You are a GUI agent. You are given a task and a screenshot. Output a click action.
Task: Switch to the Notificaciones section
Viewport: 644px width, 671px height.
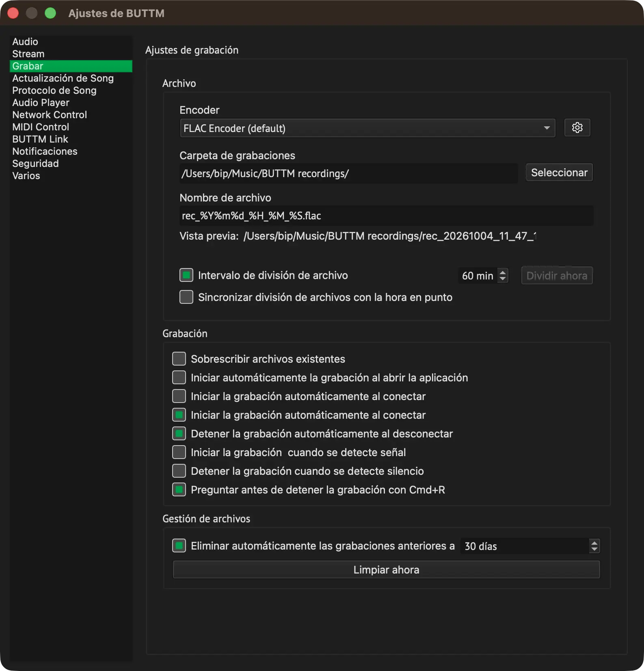coord(71,152)
